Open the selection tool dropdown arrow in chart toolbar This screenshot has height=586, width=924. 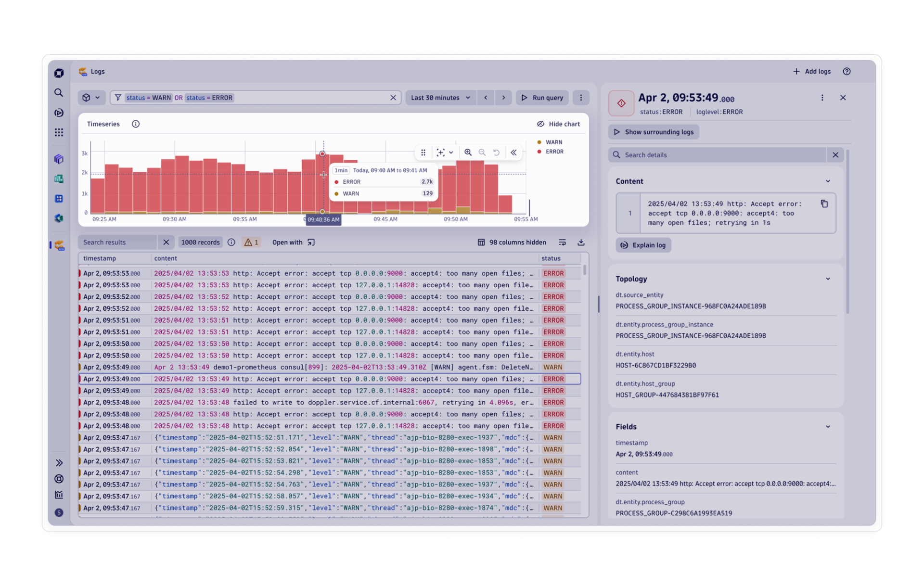[x=451, y=153]
